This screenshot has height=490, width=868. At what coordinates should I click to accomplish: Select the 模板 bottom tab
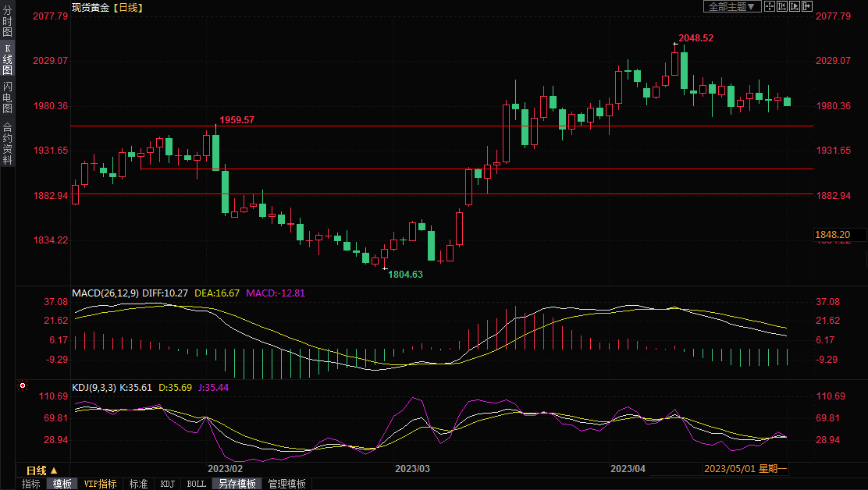(x=62, y=484)
